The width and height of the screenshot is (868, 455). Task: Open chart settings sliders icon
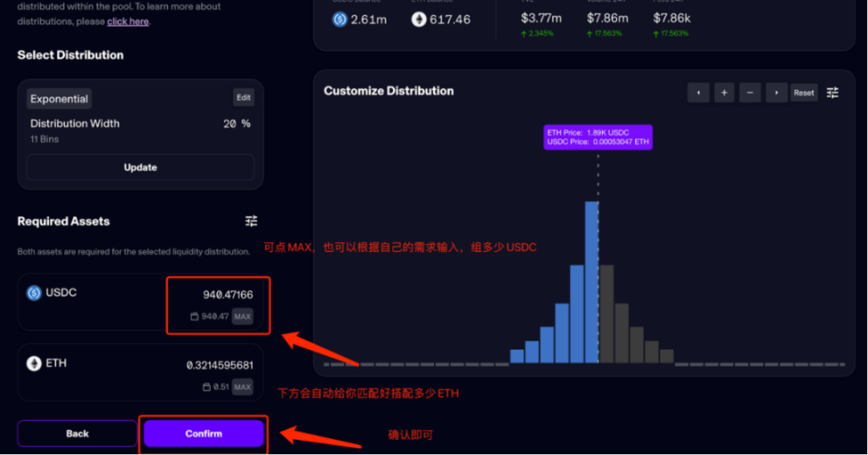click(x=832, y=93)
